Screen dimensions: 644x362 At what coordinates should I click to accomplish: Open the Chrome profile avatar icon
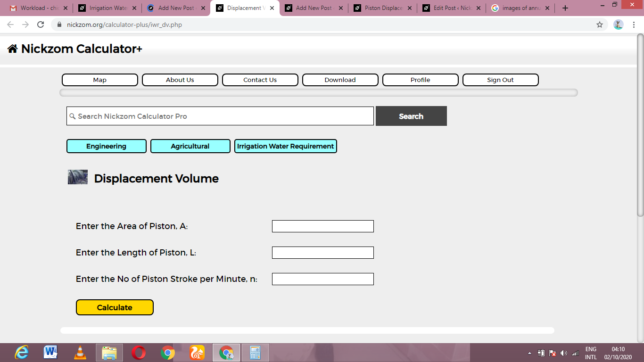coord(619,25)
